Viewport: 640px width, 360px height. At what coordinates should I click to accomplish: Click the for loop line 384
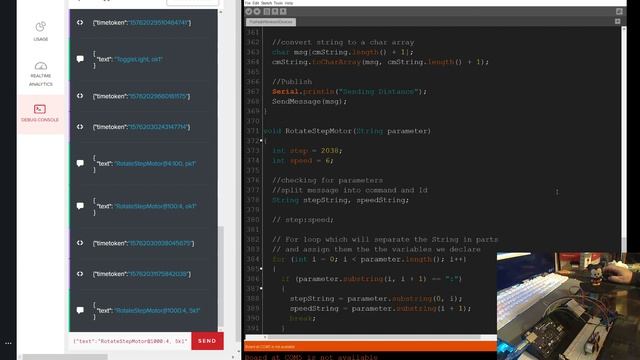pos(369,259)
